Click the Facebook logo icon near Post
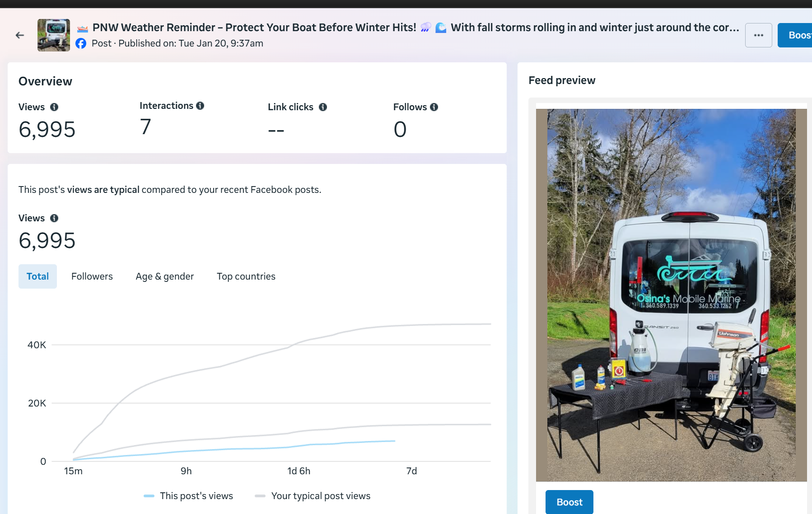Image resolution: width=812 pixels, height=514 pixels. [81, 43]
